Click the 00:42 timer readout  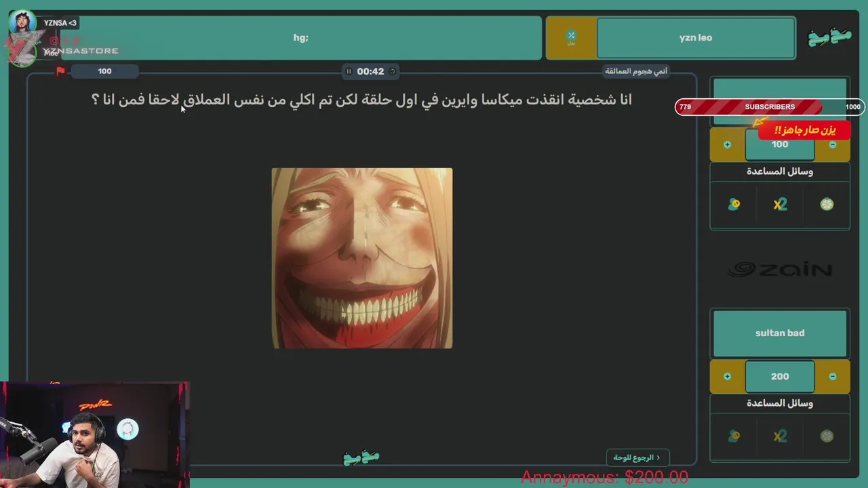point(370,71)
